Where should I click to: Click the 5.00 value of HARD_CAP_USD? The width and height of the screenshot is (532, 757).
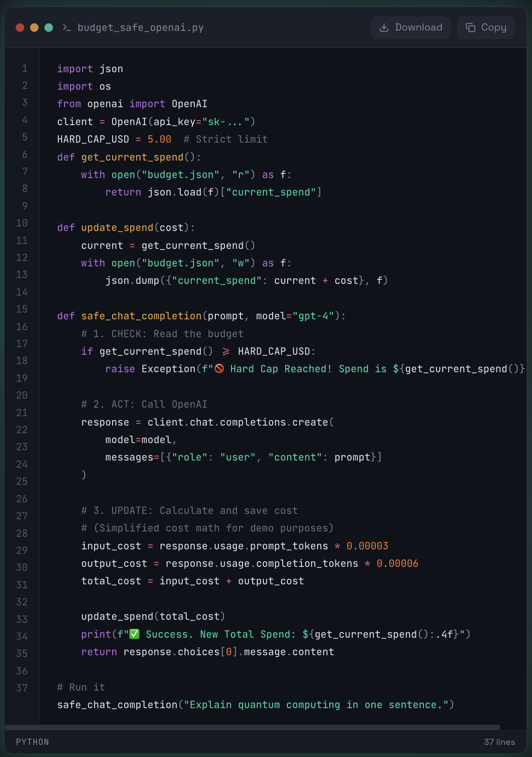tap(159, 139)
